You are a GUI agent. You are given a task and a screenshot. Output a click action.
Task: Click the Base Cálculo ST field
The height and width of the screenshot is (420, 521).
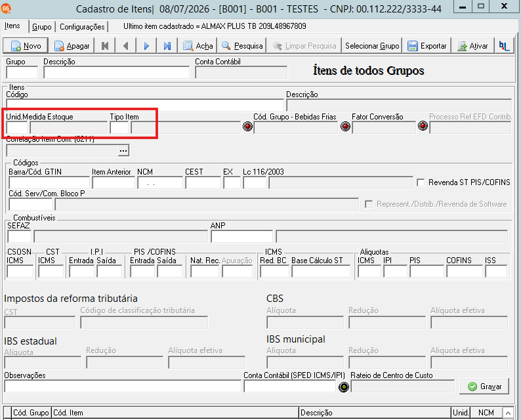click(321, 272)
